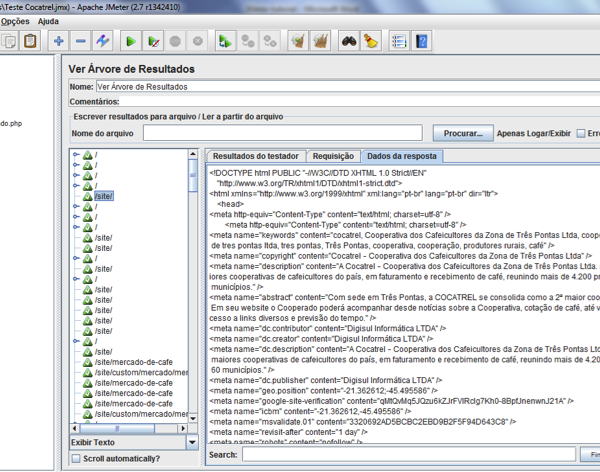Click the Copy toolbar icon
600x472 pixels.
(x=8, y=41)
